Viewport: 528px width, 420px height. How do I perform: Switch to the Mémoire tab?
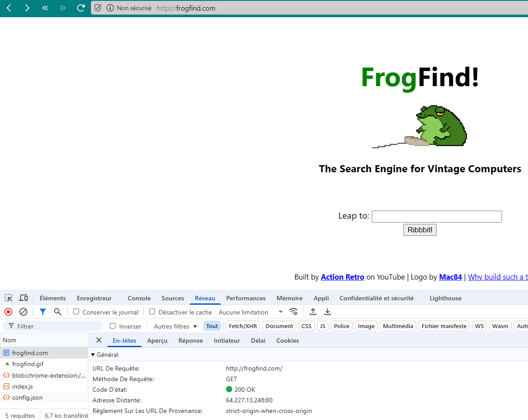coord(290,298)
